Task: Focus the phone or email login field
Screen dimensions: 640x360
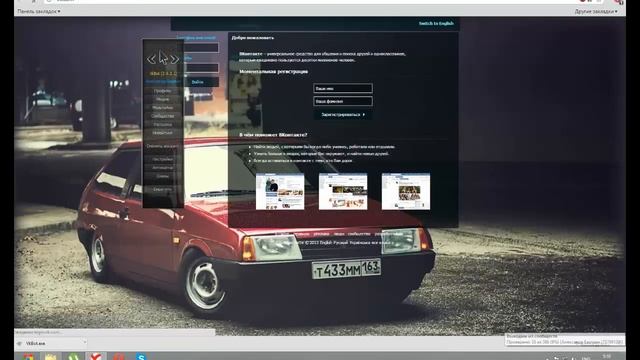Action: [201, 48]
